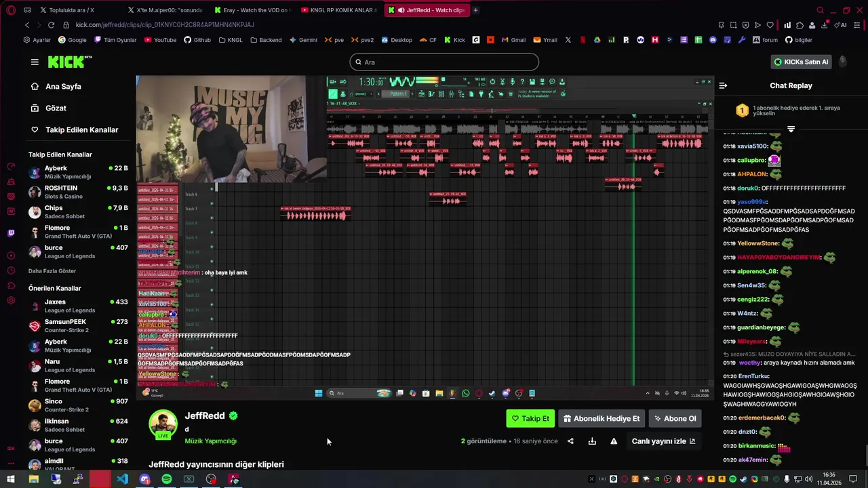868x488 pixels.
Task: Open Canlı yayını izle link
Action: 663,441
